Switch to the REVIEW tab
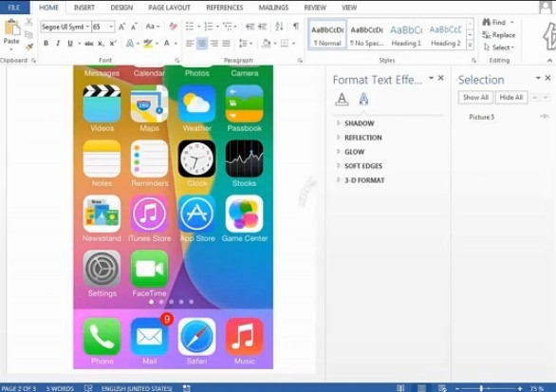 315,8
